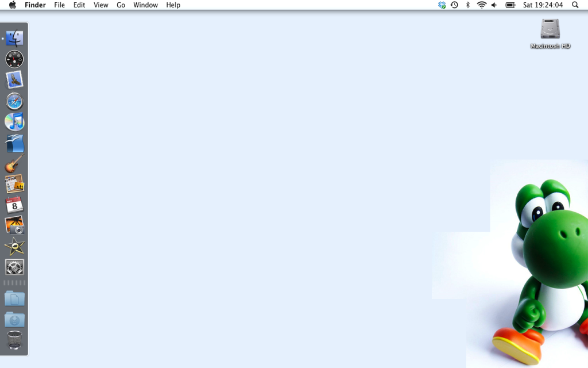This screenshot has height=368, width=588.
Task: Open the Time Machine menu bar icon
Action: point(455,5)
